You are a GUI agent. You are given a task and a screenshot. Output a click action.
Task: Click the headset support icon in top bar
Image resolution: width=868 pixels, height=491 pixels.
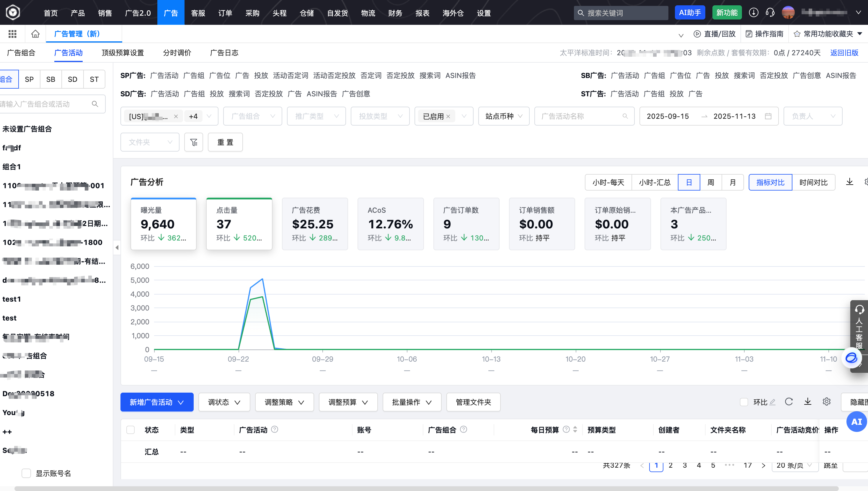770,12
